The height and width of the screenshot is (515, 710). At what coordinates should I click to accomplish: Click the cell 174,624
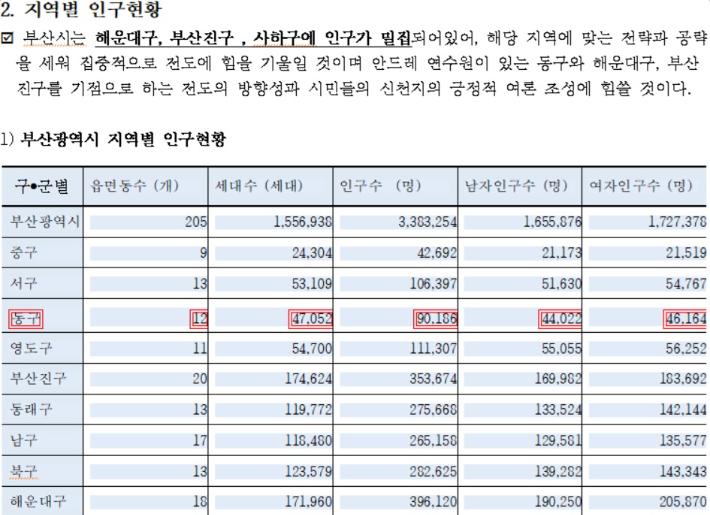(x=308, y=379)
